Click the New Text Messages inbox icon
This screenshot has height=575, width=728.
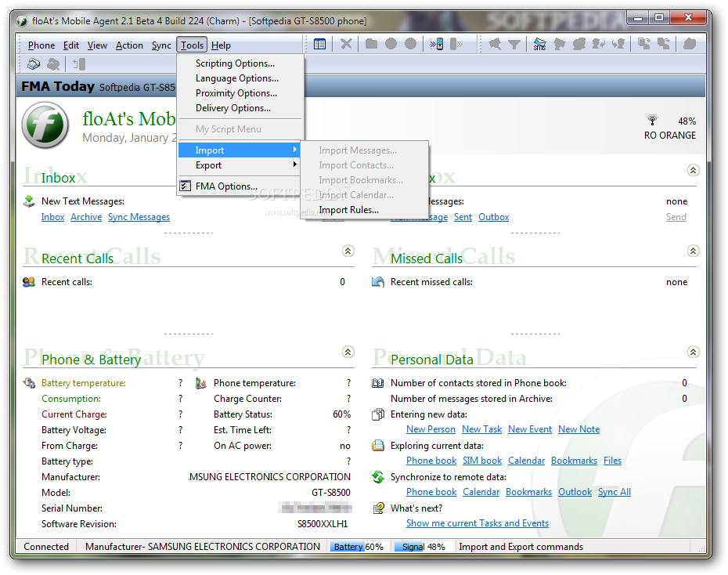[x=29, y=201]
